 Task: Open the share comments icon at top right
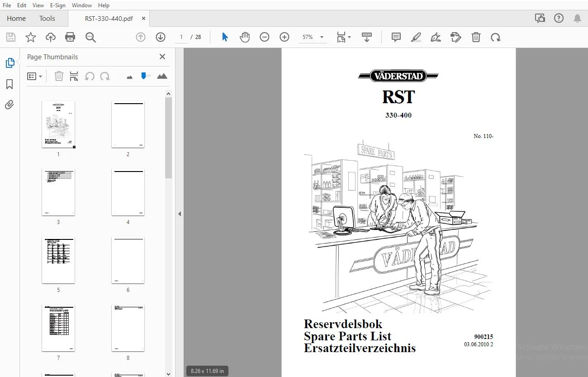pyautogui.click(x=540, y=18)
